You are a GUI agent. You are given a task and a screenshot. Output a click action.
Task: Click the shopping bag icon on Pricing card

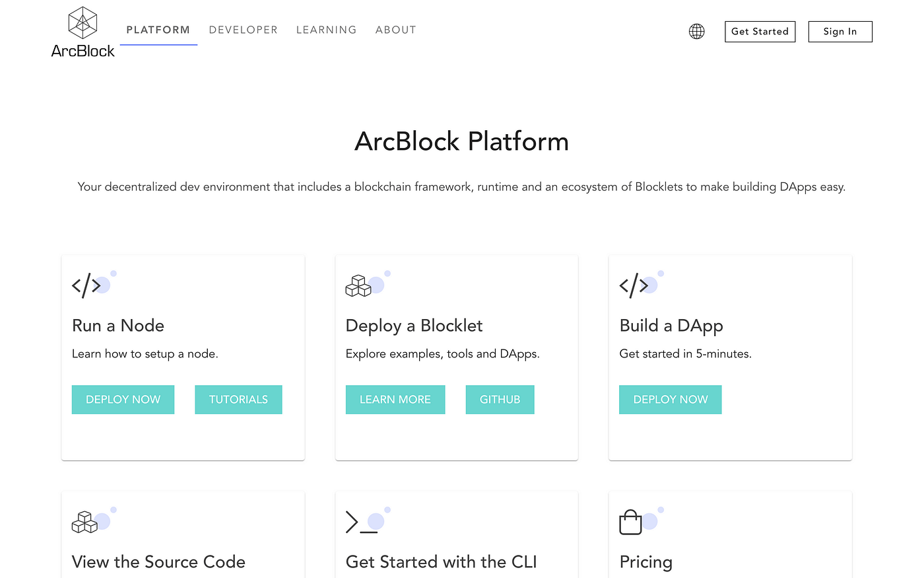point(631,521)
